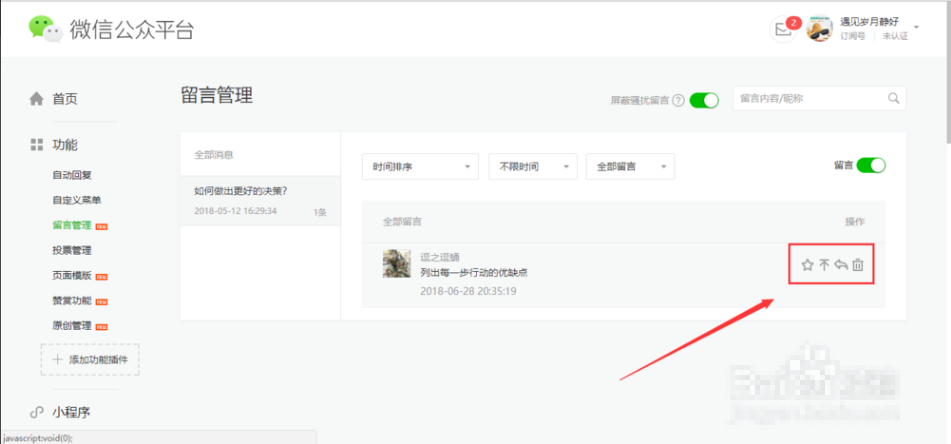Toggle the 屏蔽骚扰留言 switch
The height and width of the screenshot is (444, 951).
click(x=704, y=100)
